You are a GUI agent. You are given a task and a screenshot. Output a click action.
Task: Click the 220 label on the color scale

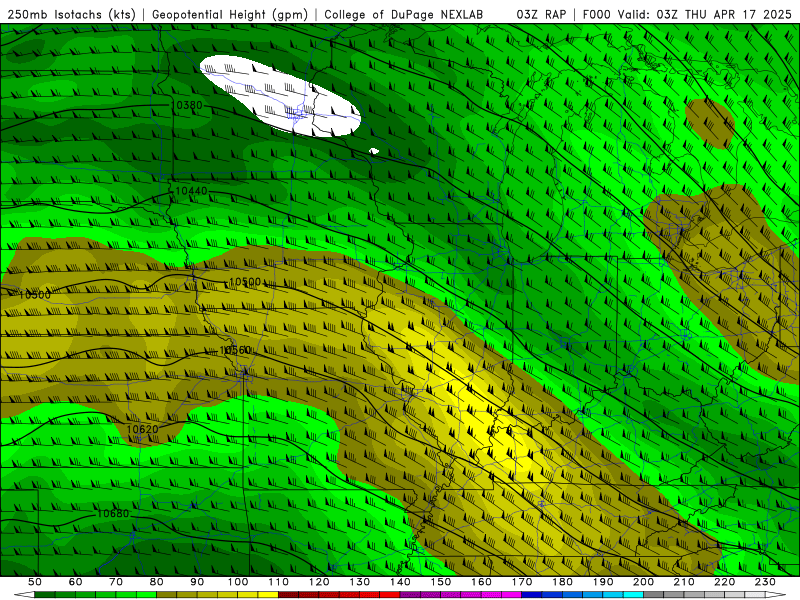pos(724,582)
